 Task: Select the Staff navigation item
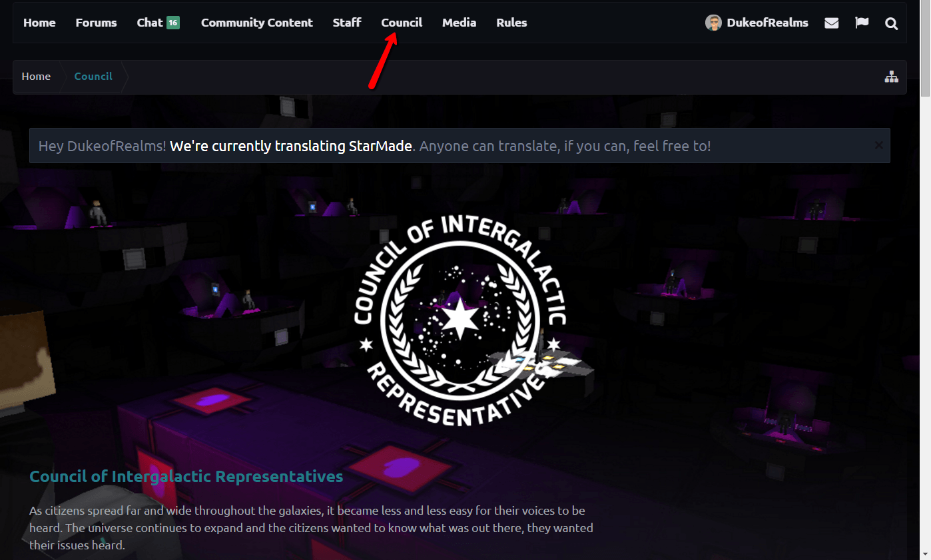point(347,23)
